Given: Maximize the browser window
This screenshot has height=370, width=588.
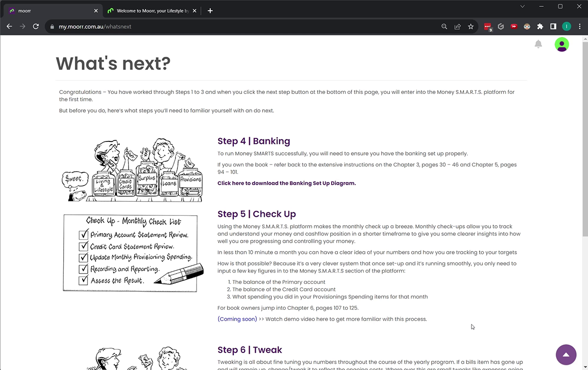Looking at the screenshot, I should tap(560, 6).
